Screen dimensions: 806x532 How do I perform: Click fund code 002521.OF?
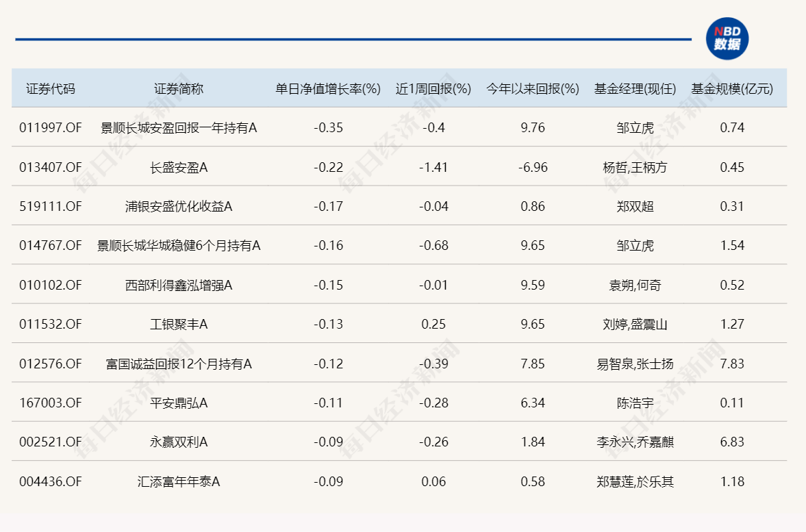51,442
